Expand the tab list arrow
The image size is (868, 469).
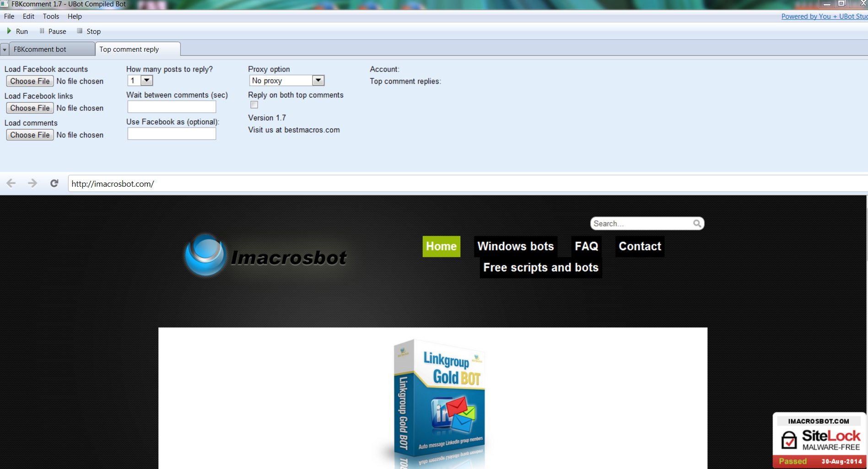point(5,49)
